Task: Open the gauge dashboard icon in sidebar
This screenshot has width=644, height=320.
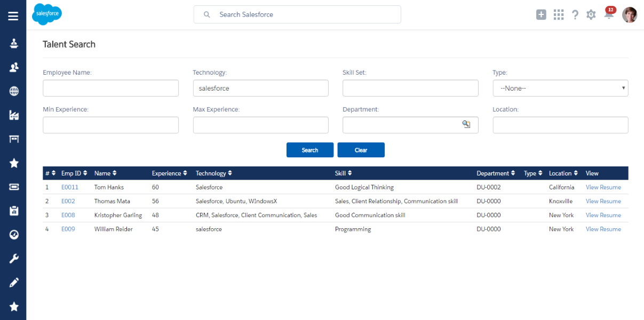Action: [x=14, y=235]
